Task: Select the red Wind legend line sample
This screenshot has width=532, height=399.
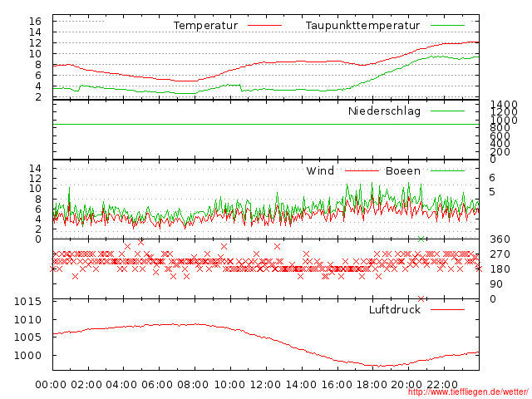Action: [362, 170]
